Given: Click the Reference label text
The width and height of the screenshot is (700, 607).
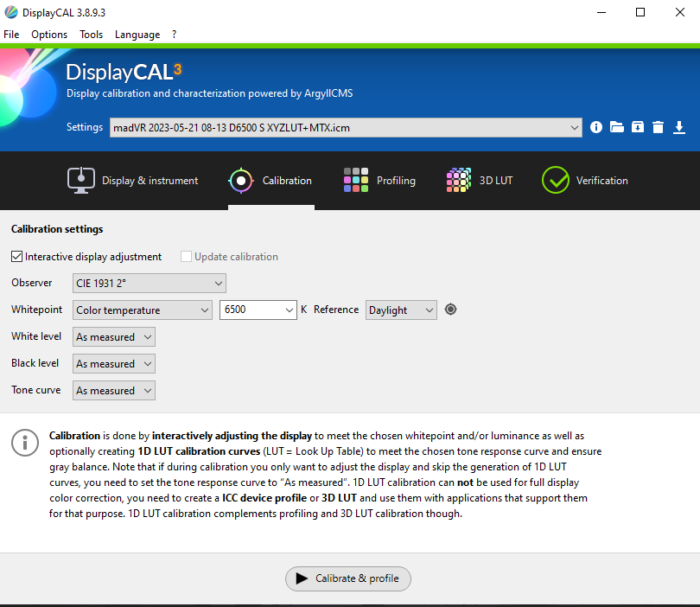Looking at the screenshot, I should 336,310.
